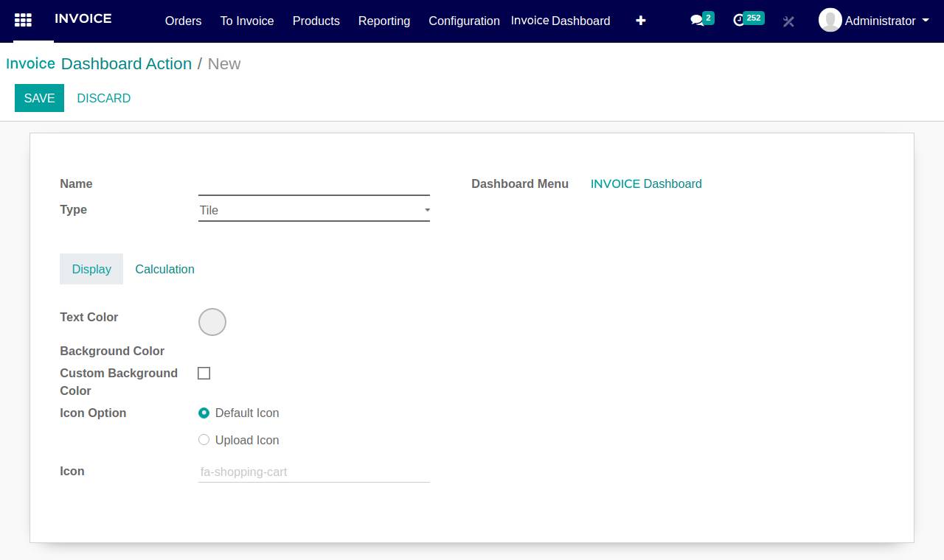This screenshot has height=560, width=944.
Task: Click the DISCARD button
Action: click(104, 98)
